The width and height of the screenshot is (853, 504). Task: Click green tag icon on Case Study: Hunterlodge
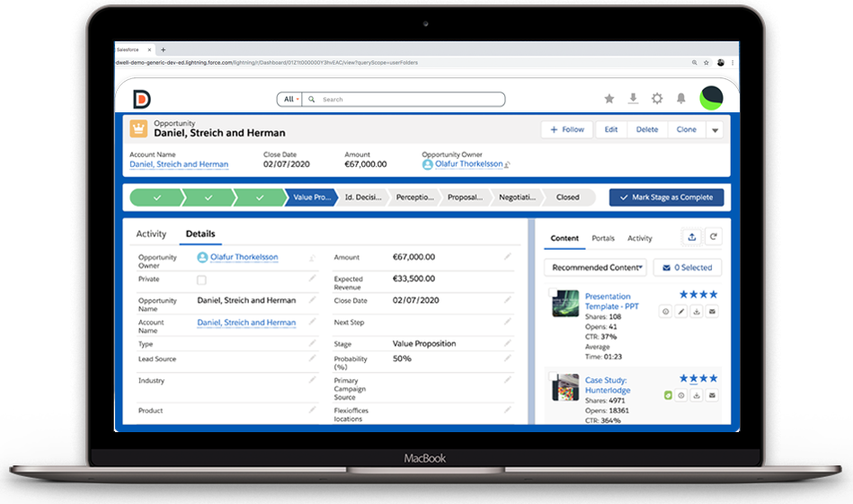(x=668, y=395)
